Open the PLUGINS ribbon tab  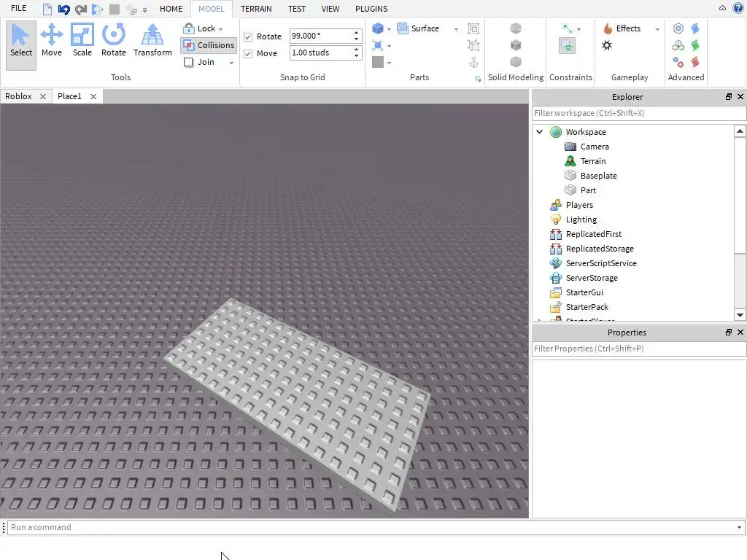[x=371, y=9]
